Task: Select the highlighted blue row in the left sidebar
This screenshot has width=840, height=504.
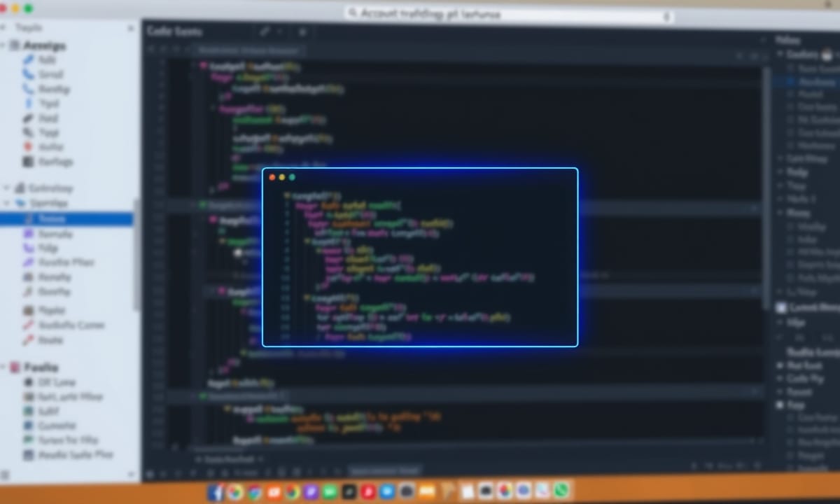Action: coord(66,219)
